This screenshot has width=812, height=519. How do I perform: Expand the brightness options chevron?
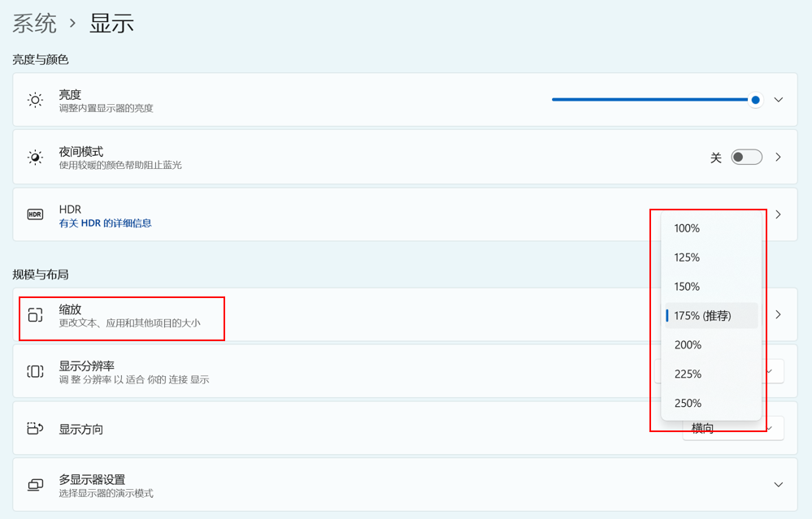point(778,100)
